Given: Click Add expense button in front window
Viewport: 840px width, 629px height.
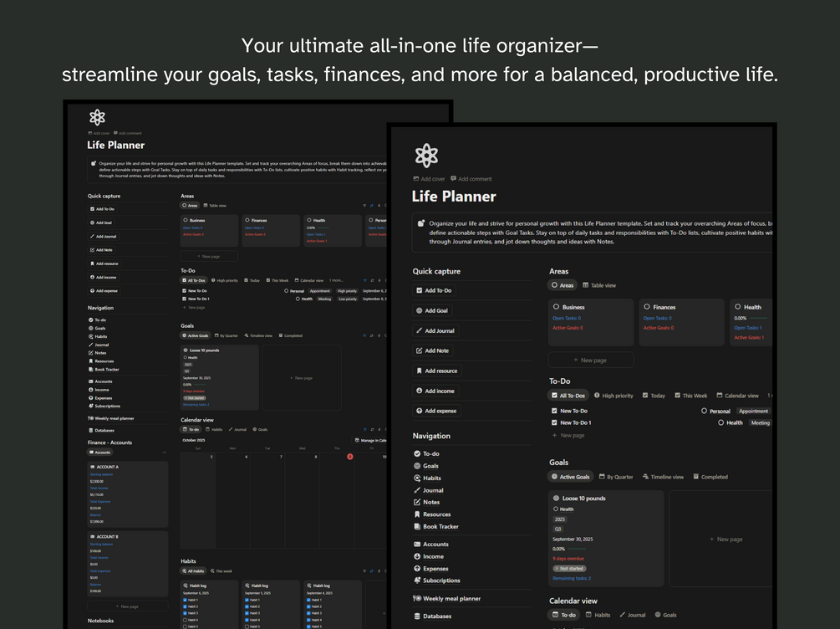Looking at the screenshot, I should pyautogui.click(x=436, y=411).
